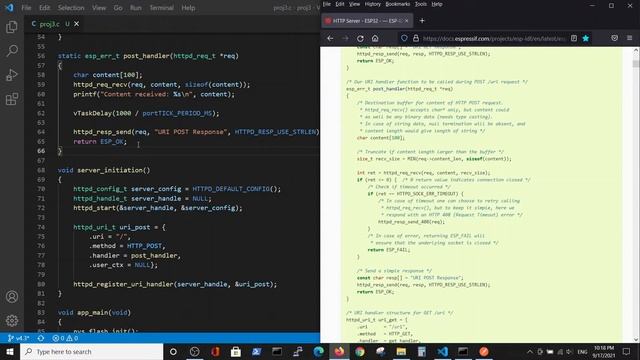Open the clock and date flyout
Image resolution: width=640 pixels, height=360 pixels.
(604, 351)
